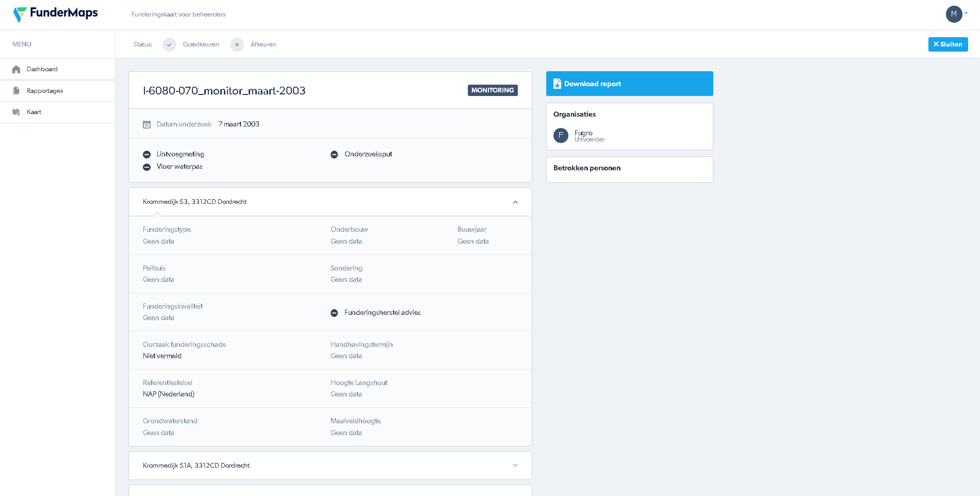
Task: Click the Funderingstype field label
Action: (167, 229)
